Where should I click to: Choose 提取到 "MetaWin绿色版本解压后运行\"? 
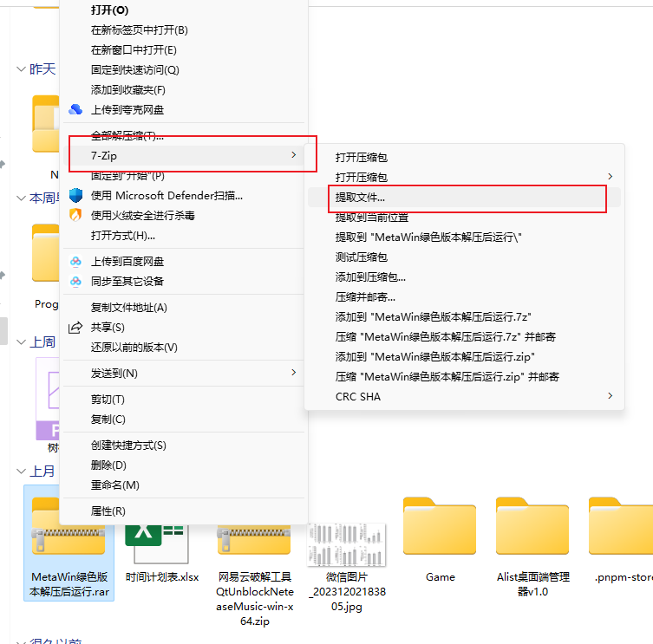pos(464,237)
